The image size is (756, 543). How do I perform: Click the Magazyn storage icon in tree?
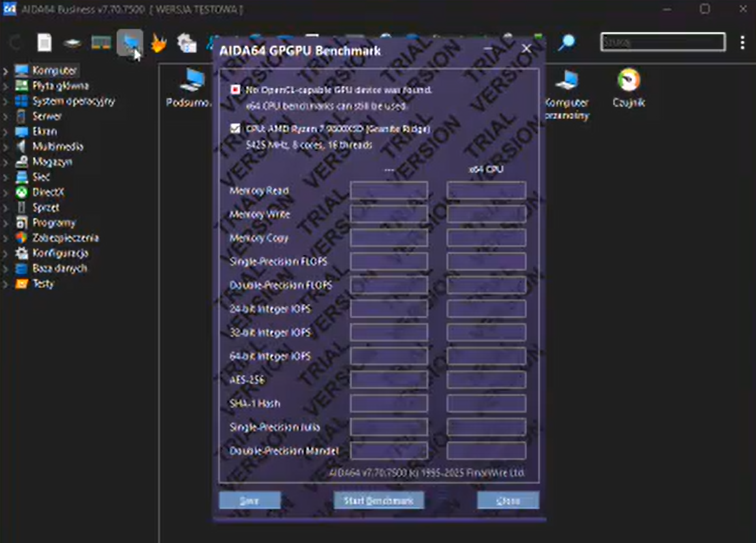coord(21,162)
